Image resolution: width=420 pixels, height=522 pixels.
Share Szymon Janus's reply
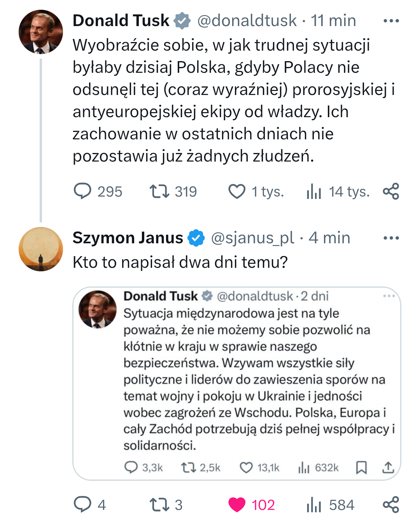391,504
